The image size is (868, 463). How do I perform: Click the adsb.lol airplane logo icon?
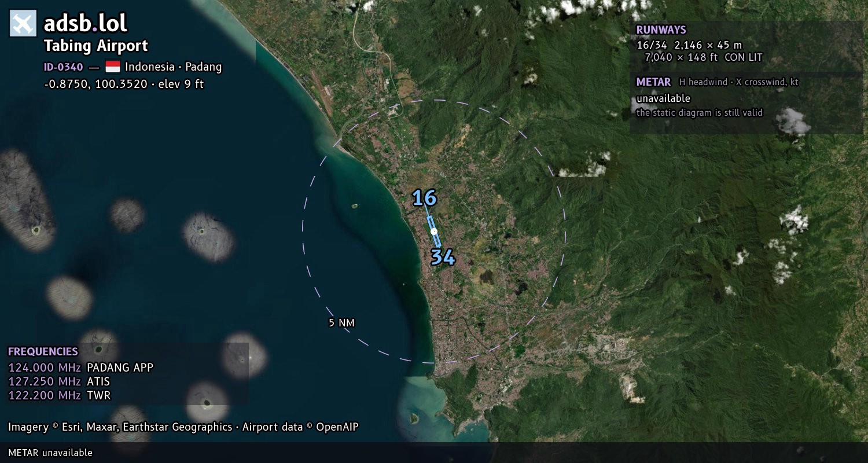point(23,24)
